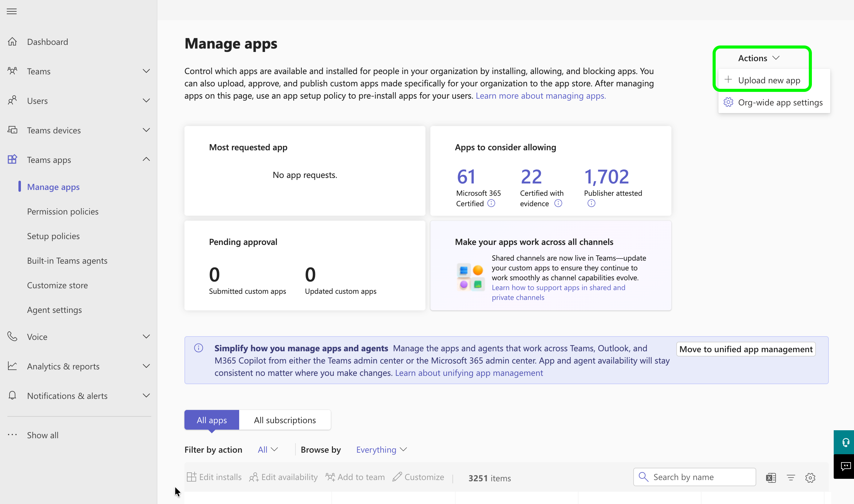Open table column settings gear icon

(810, 478)
